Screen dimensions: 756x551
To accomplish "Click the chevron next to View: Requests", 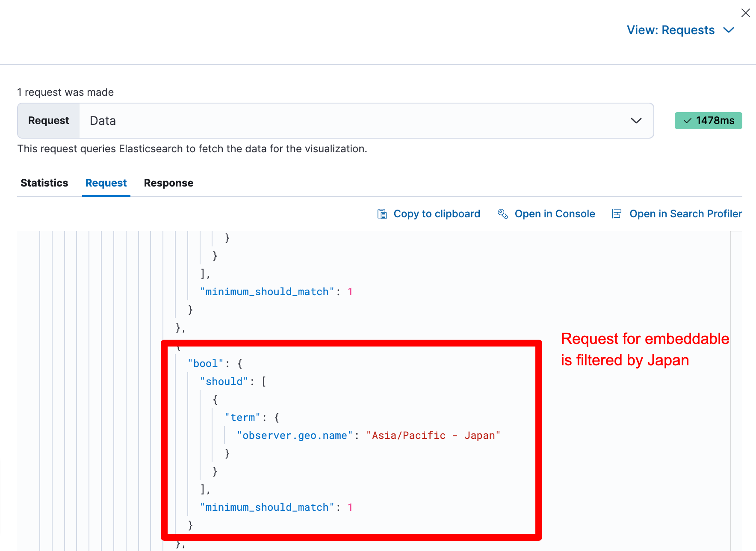I will click(x=729, y=30).
